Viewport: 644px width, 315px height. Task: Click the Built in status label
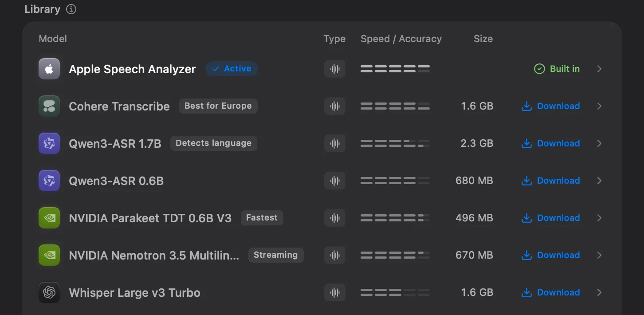click(557, 69)
